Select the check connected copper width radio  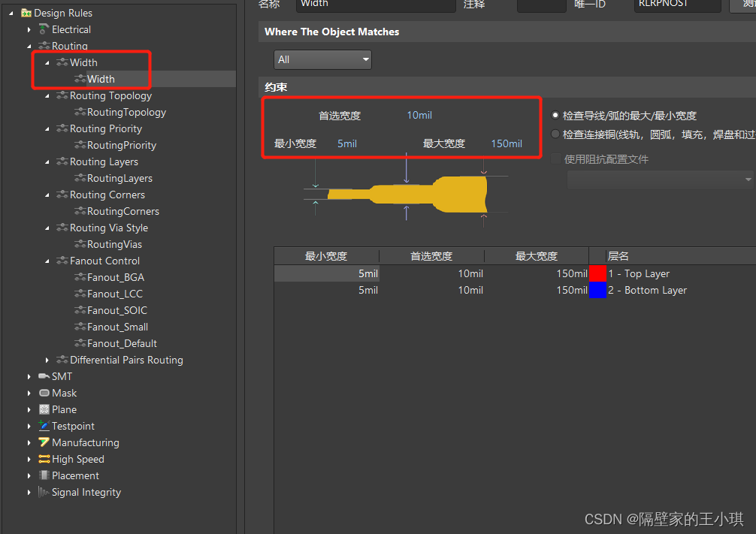coord(555,134)
